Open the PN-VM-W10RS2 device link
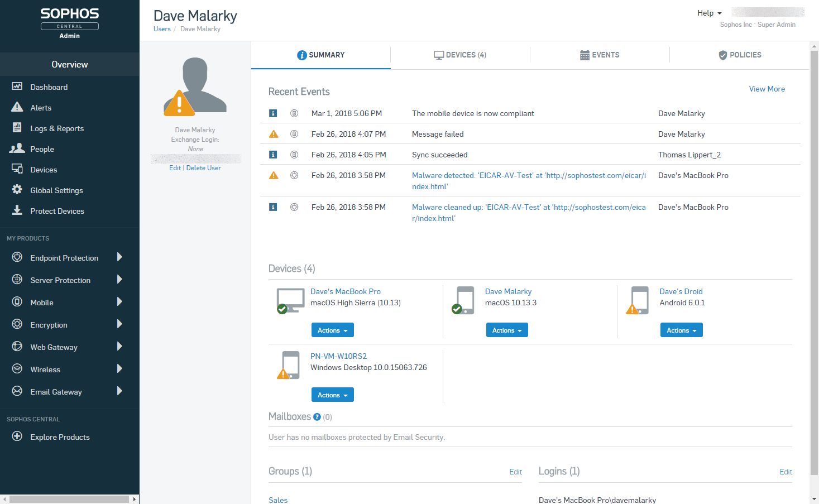This screenshot has height=504, width=819. coord(338,356)
